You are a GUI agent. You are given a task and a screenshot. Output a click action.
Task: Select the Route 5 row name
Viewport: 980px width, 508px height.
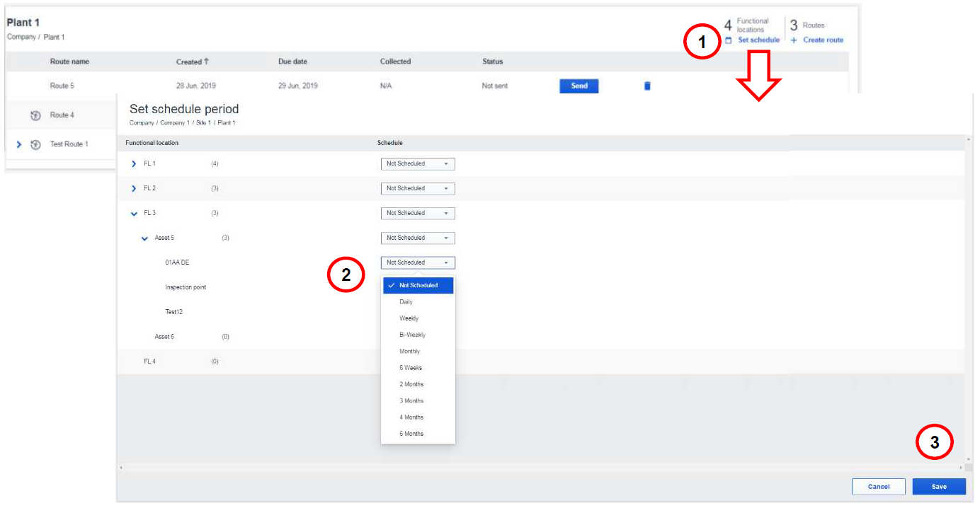coord(62,86)
